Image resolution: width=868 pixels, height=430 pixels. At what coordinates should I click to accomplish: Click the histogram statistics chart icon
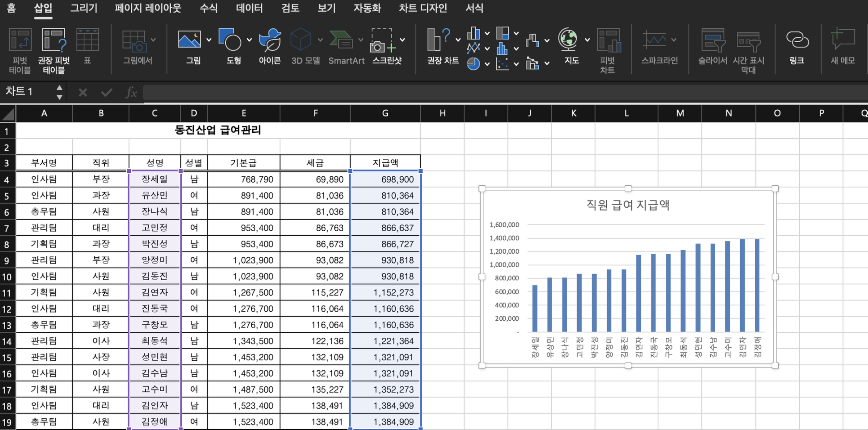(502, 48)
